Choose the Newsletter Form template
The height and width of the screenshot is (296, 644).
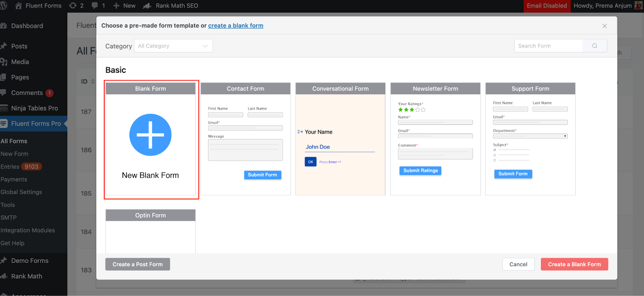[436, 139]
